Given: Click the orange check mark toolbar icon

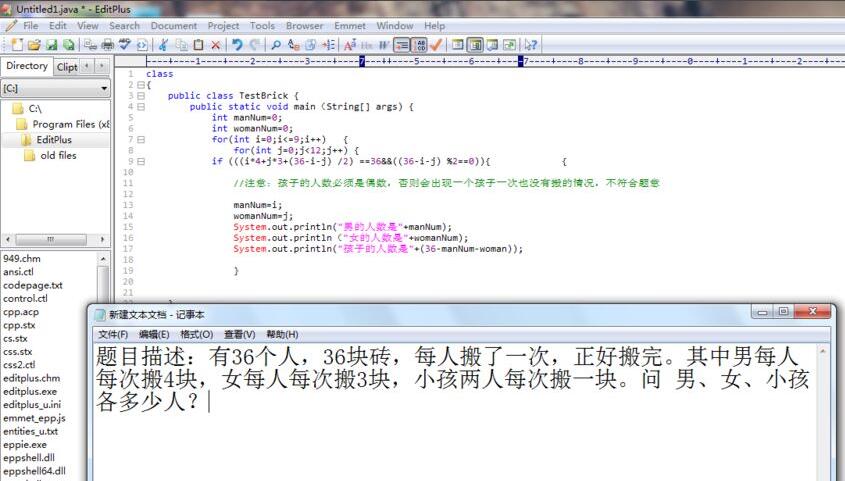Looking at the screenshot, I should pyautogui.click(x=436, y=45).
